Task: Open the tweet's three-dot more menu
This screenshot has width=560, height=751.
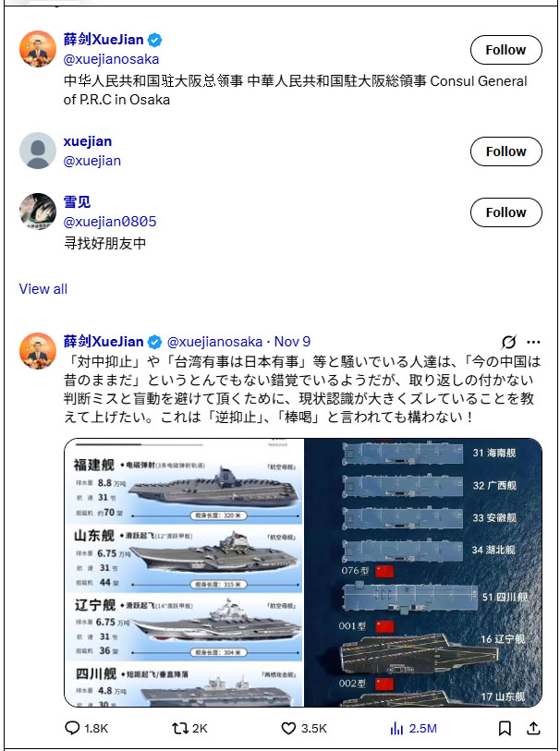Action: (533, 342)
